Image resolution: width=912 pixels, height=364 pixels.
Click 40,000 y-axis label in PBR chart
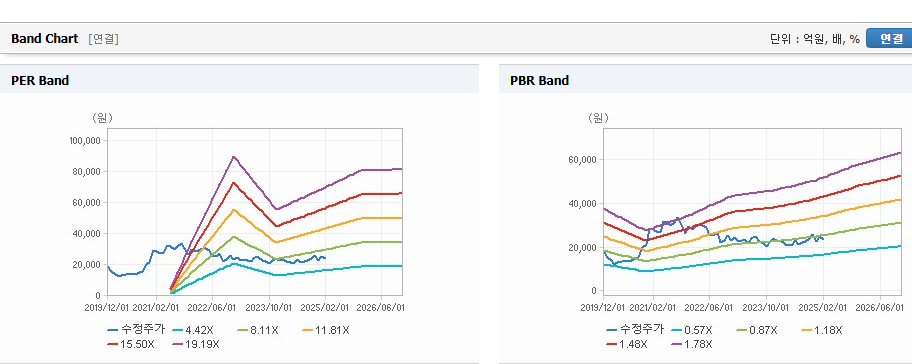(x=583, y=204)
